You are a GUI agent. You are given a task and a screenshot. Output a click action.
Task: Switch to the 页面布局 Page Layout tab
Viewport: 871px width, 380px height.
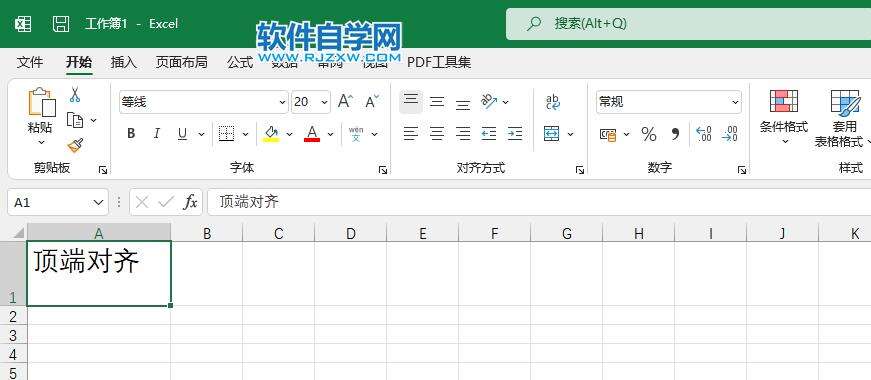click(x=182, y=62)
